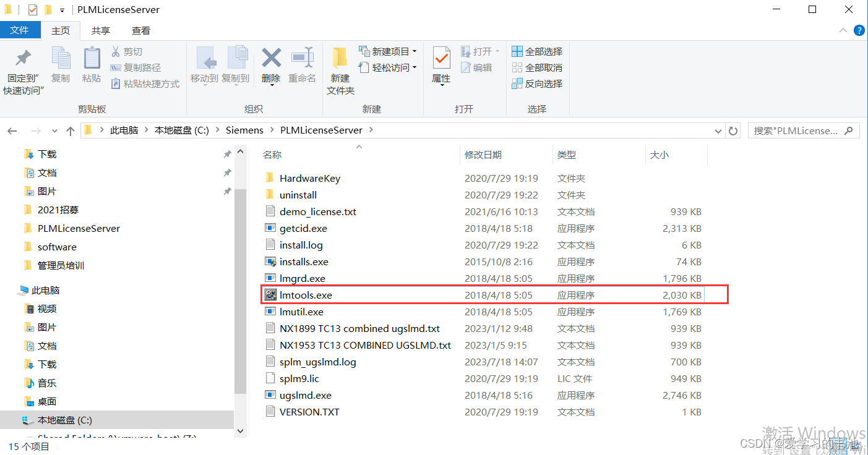Switch to the View (查看) ribbon tab
This screenshot has height=455, width=868.
click(141, 30)
